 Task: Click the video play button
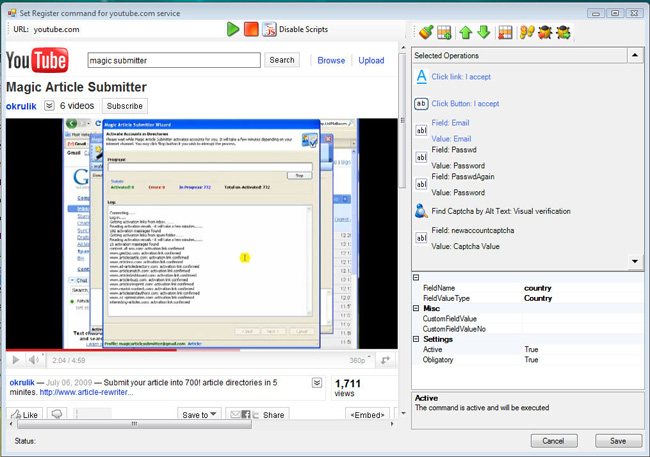point(16,360)
